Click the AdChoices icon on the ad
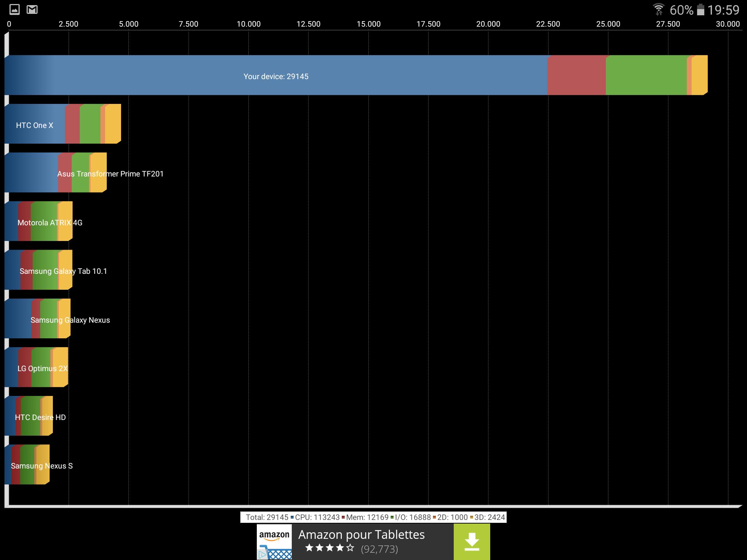 point(262,555)
